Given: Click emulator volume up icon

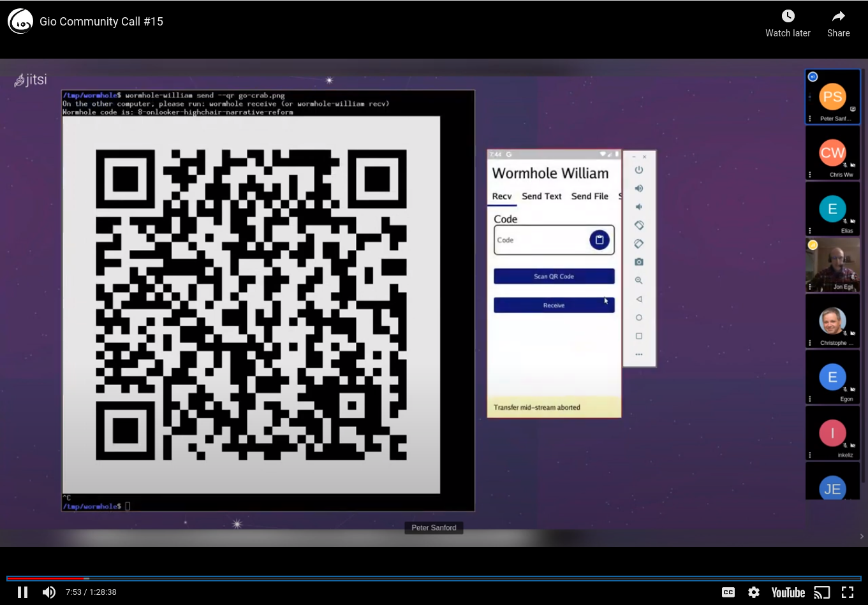Looking at the screenshot, I should [639, 189].
